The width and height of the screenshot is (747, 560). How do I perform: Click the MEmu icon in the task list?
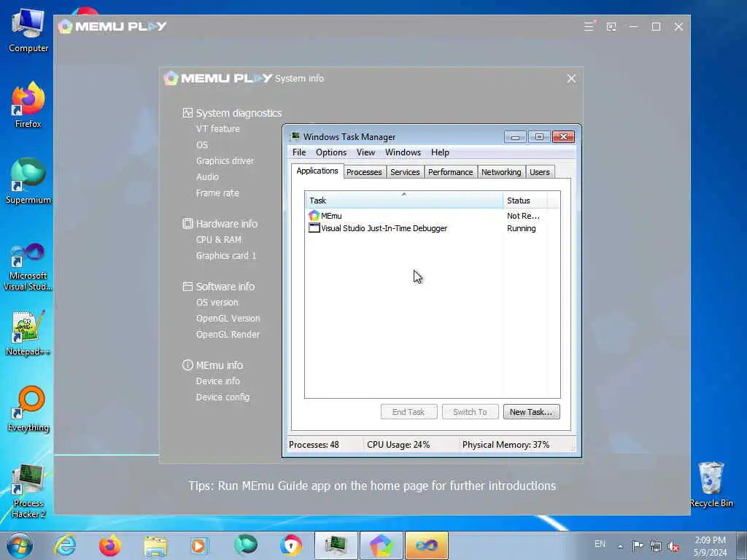click(x=314, y=216)
